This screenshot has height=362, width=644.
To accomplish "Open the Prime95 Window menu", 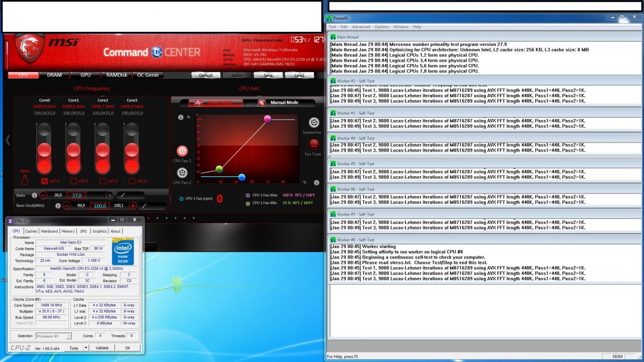I will click(400, 27).
